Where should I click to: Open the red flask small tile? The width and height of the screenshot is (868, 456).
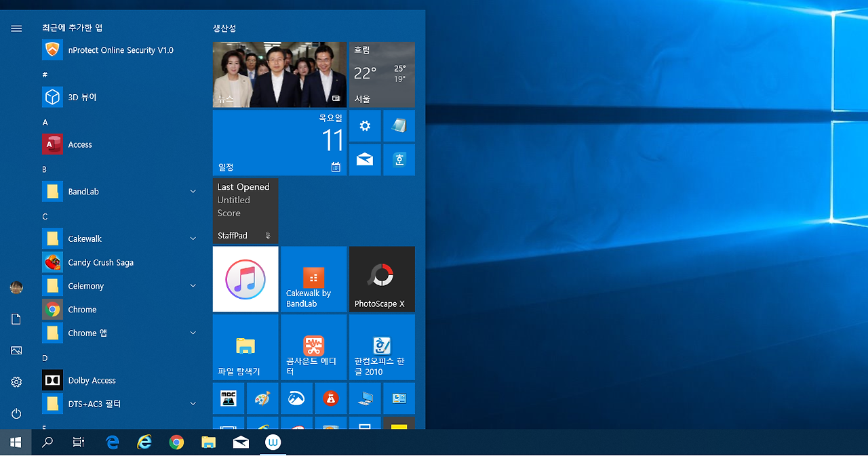(x=331, y=398)
